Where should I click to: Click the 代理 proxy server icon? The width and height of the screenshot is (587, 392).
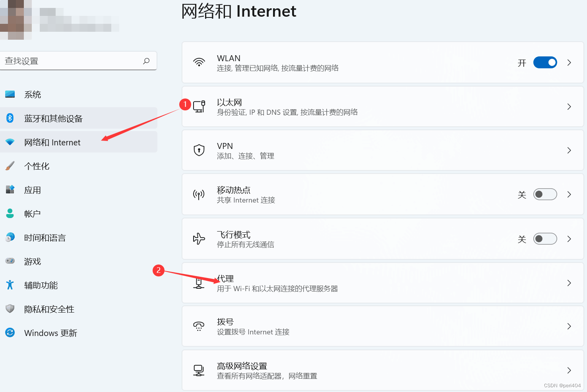point(199,283)
